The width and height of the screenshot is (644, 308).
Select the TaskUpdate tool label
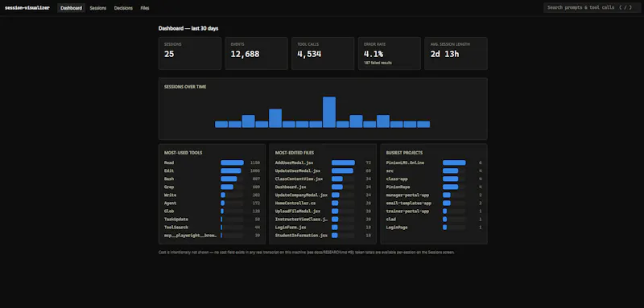176,220
